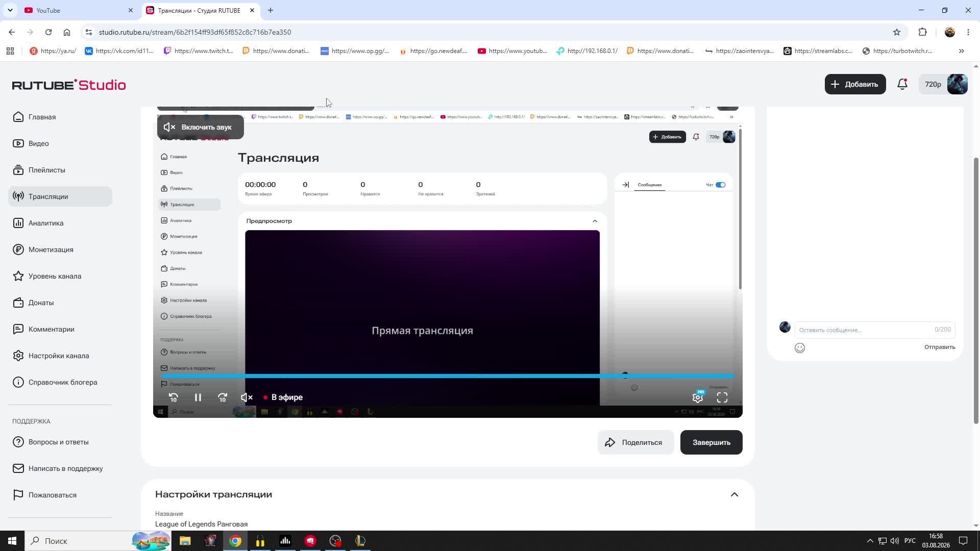Click Завершить to end the stream
This screenshot has height=551, width=980.
click(x=711, y=442)
